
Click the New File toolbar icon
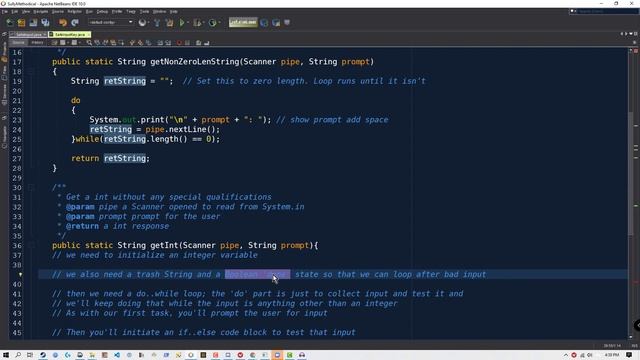(9, 22)
